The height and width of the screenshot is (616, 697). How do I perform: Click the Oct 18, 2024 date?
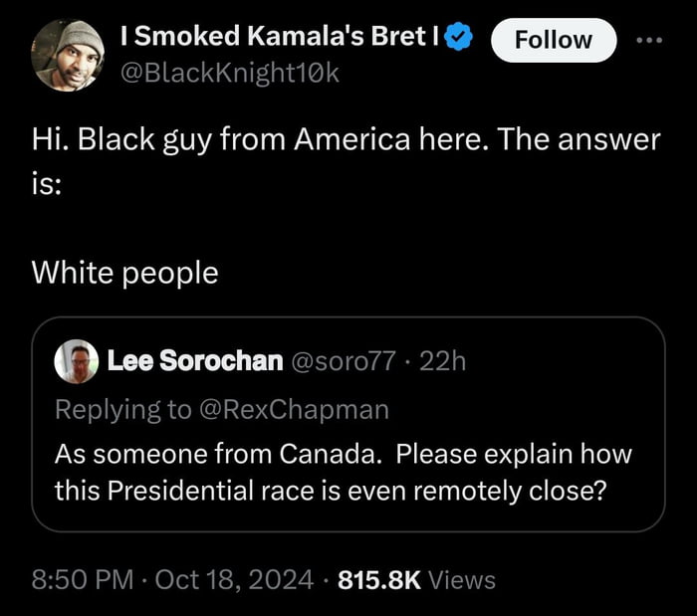click(x=234, y=580)
